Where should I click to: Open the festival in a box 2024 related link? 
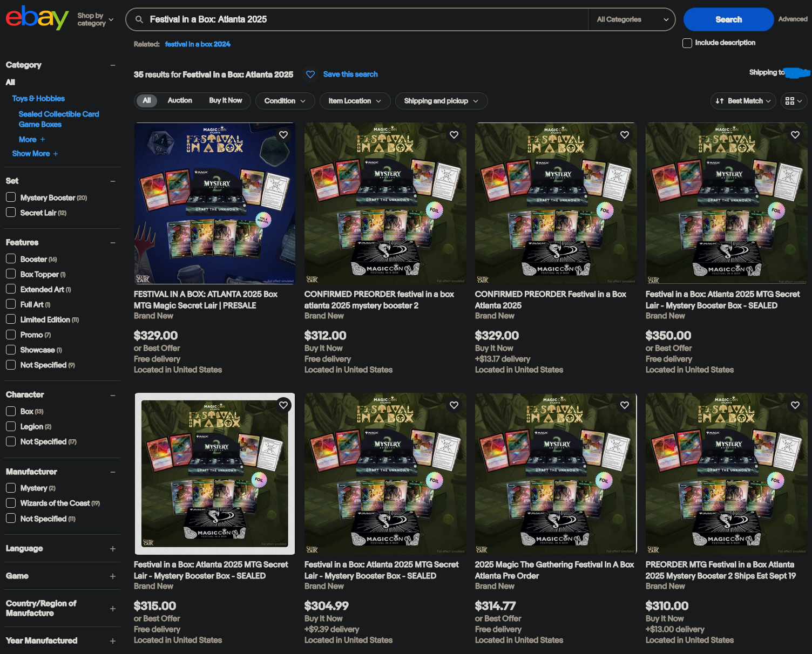(198, 44)
